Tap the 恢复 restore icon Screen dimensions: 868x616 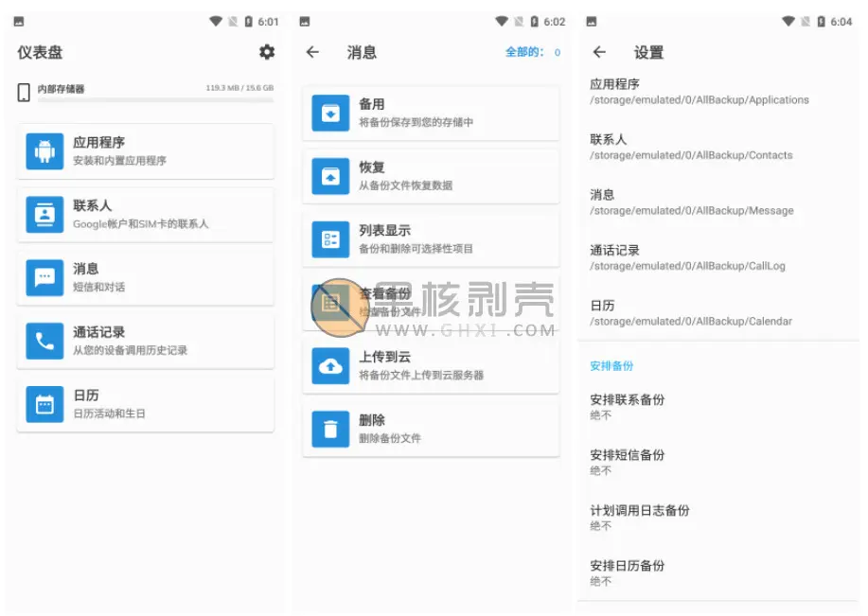(x=330, y=176)
